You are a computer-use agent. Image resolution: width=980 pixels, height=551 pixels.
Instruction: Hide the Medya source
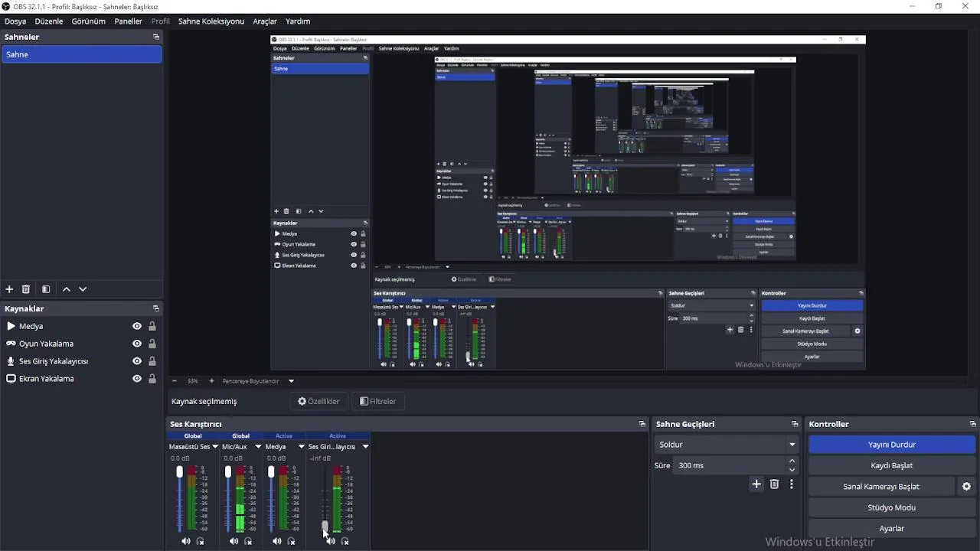tap(137, 326)
